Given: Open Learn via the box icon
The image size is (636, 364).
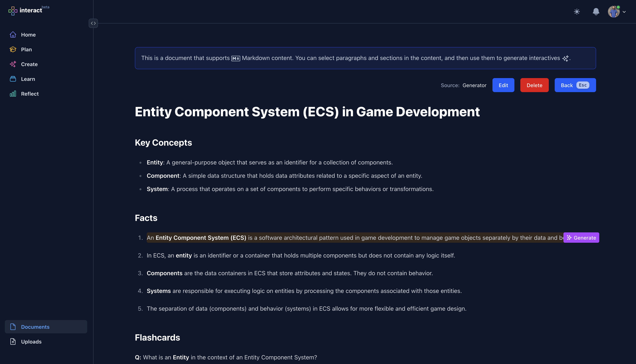Looking at the screenshot, I should tap(13, 79).
